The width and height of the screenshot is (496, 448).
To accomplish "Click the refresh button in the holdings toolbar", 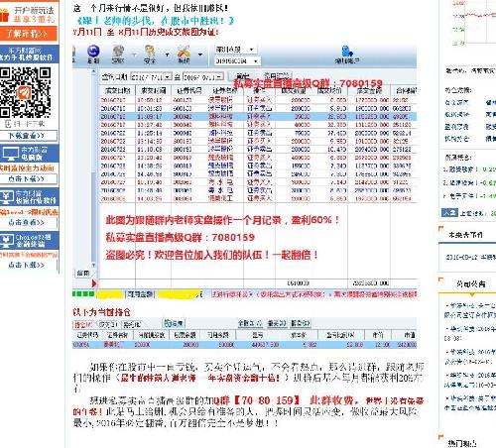I will click(x=174, y=323).
